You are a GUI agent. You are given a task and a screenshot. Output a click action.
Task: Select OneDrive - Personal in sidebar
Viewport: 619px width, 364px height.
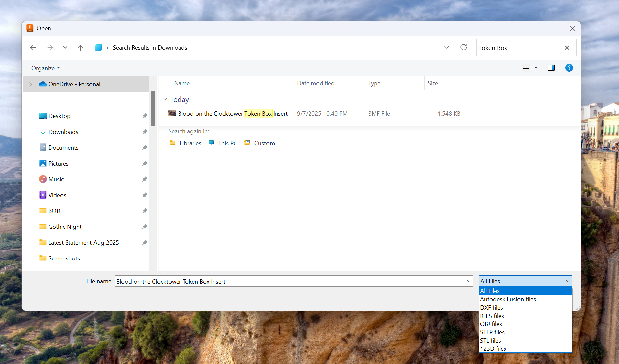(x=86, y=84)
